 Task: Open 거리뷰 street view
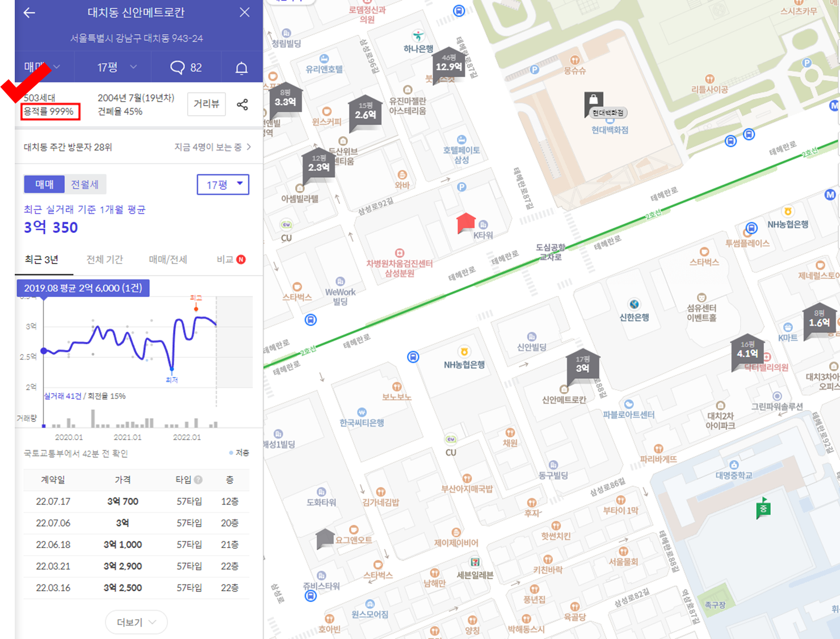click(207, 104)
